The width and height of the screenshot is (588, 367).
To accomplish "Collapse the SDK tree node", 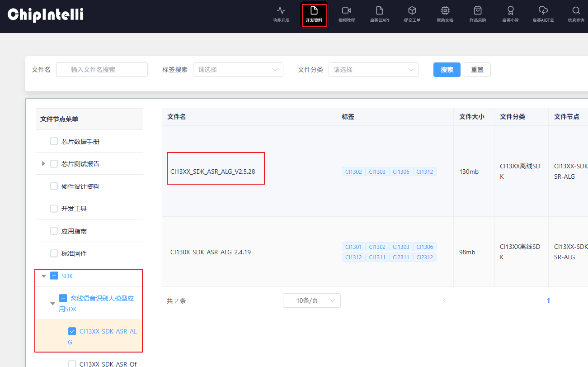I will [x=43, y=276].
